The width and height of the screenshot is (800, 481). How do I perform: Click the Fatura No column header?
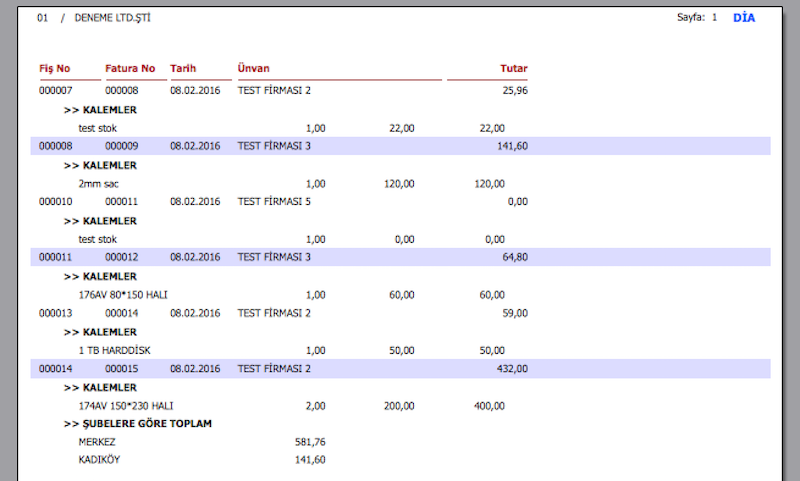(x=130, y=69)
